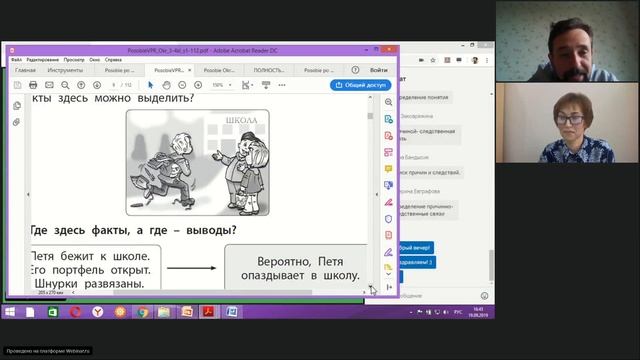Click the vertical document scrollbar thumb
This screenshot has width=640, height=360.
pos(370,116)
